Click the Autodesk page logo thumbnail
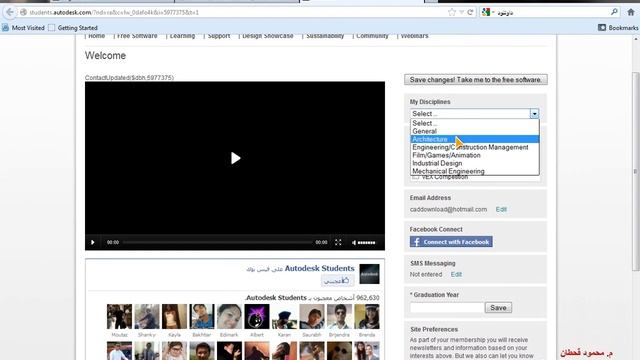 [x=369, y=274]
